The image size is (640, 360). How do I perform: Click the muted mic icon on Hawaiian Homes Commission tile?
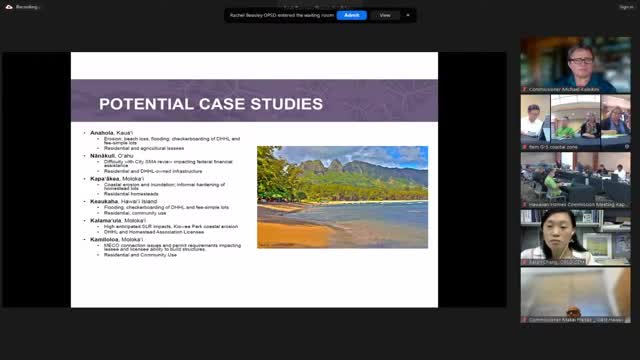coord(525,204)
